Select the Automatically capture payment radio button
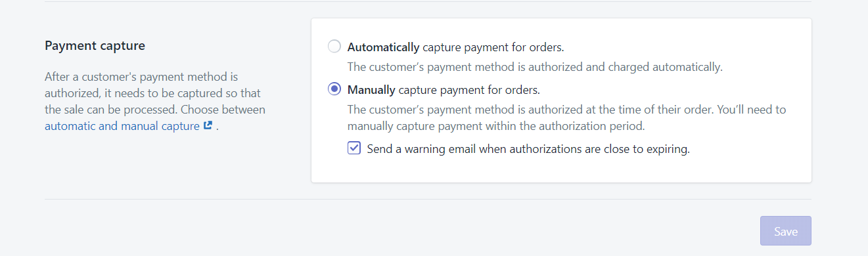Viewport: 868px width, 256px height. tap(334, 47)
